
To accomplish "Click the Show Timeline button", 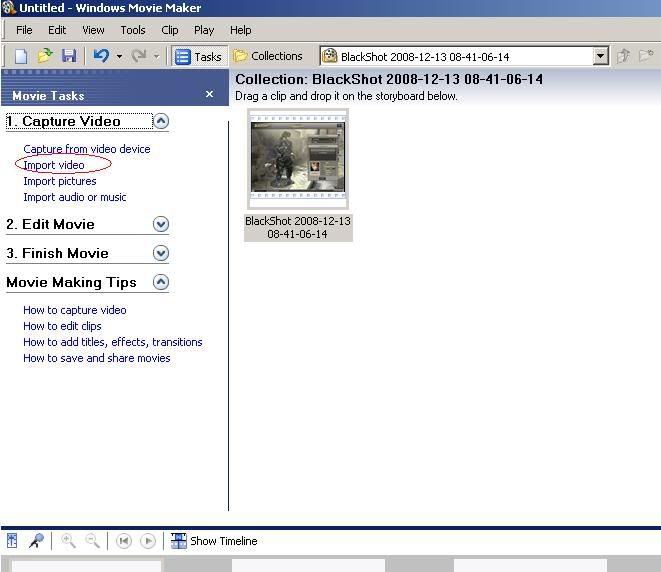I will coord(214,541).
